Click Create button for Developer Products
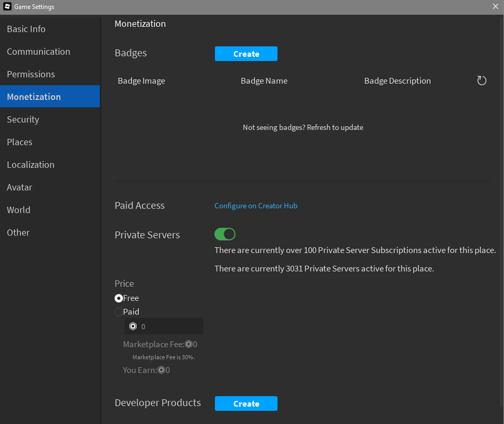 coord(246,403)
